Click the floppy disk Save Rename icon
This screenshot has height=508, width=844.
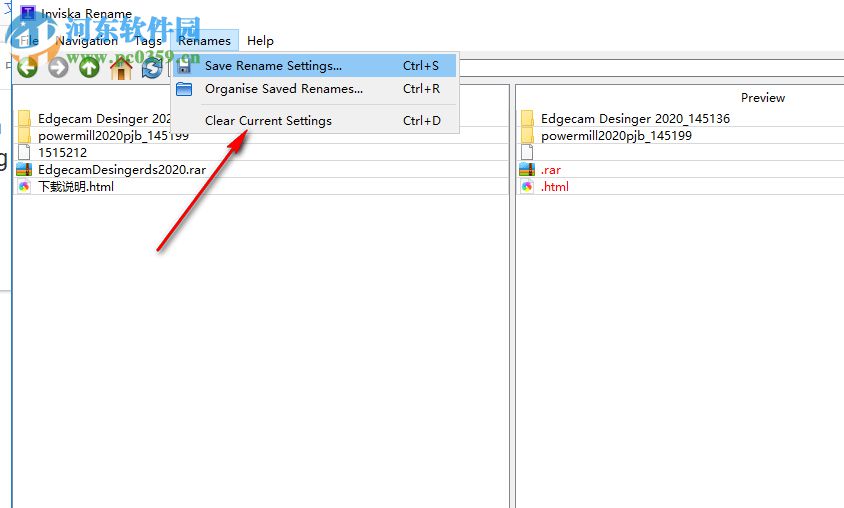(184, 66)
